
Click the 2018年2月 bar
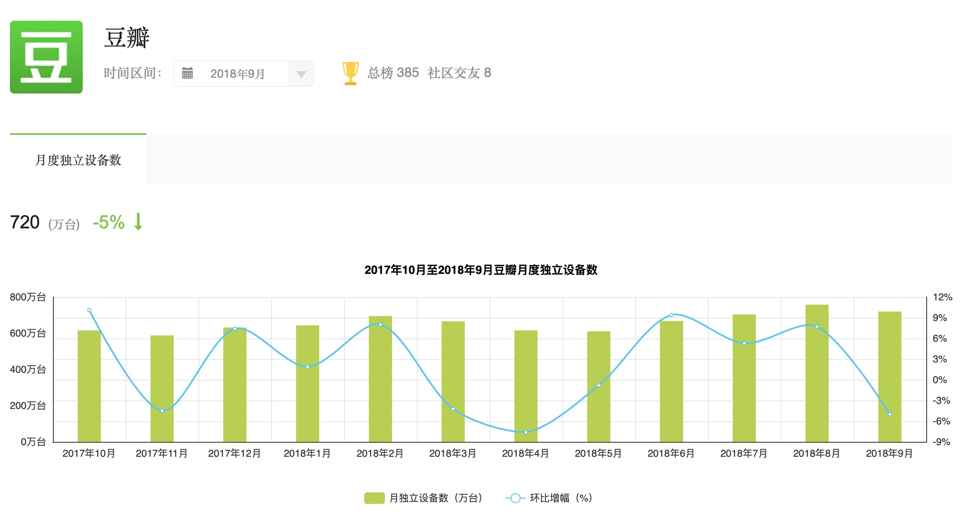[380, 379]
